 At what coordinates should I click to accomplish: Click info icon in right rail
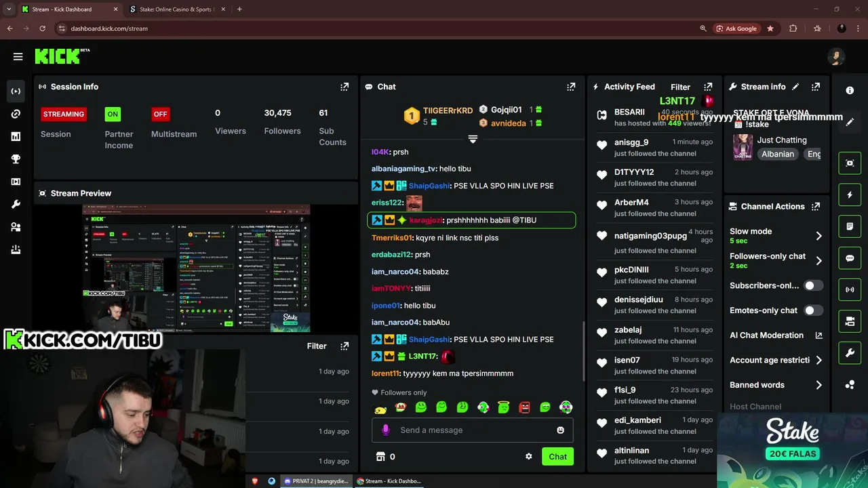point(850,90)
